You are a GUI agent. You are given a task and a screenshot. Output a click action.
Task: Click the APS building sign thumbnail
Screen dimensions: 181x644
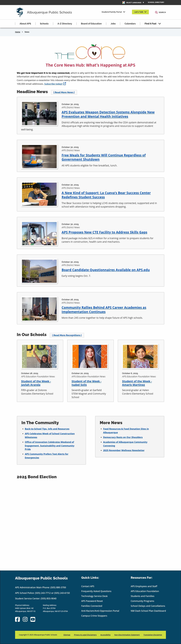point(39,271)
